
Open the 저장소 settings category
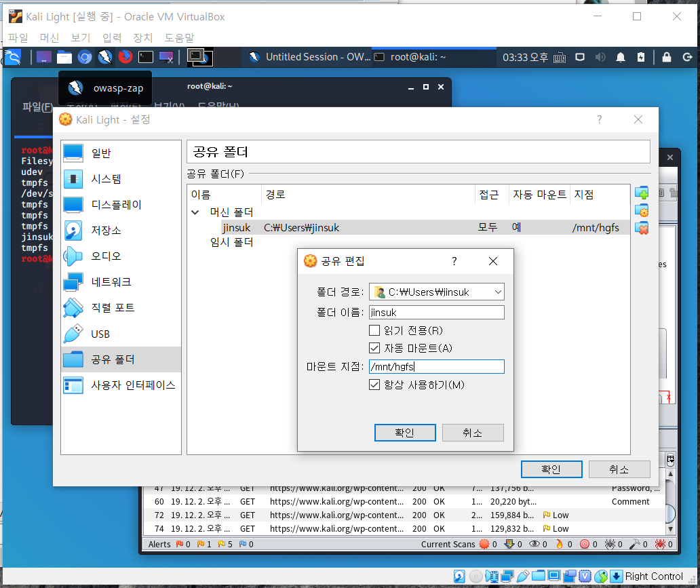[121, 231]
